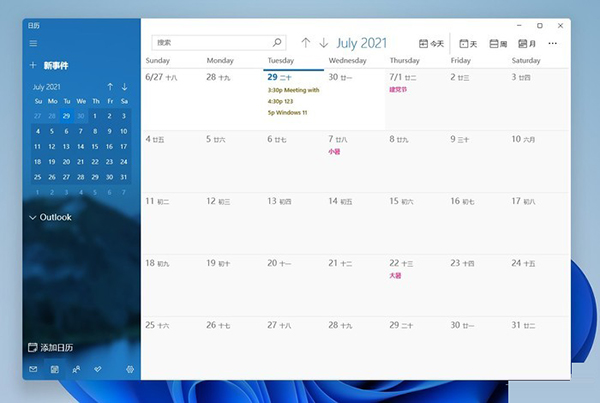Screen dimensions: 600x403
Task: Collapse the Outlook account section
Action: coord(33,217)
